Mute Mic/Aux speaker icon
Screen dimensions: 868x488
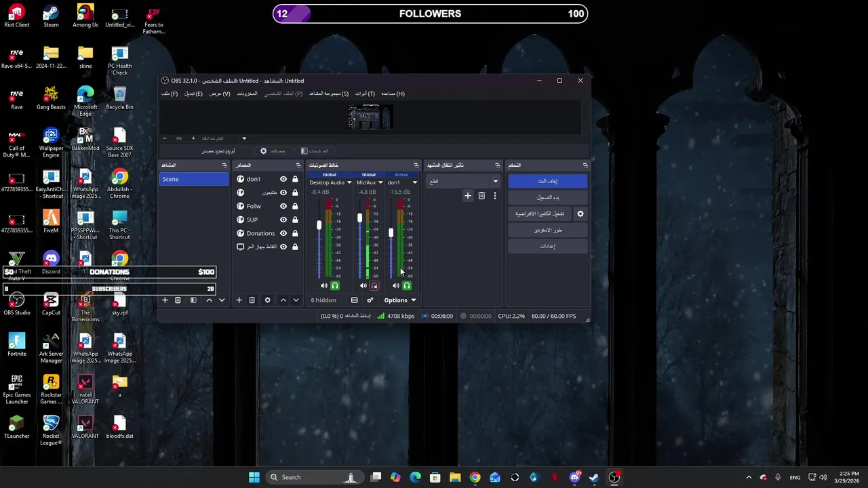363,286
